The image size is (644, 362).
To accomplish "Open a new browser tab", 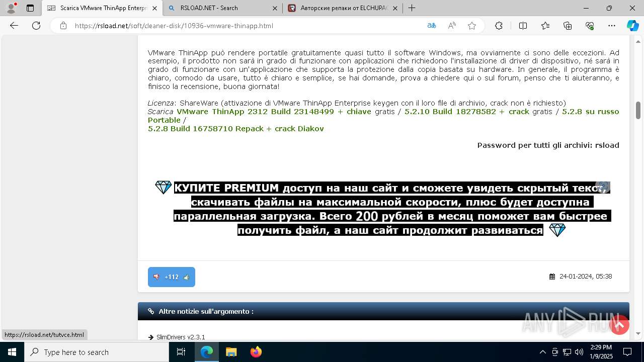I will pyautogui.click(x=412, y=8).
